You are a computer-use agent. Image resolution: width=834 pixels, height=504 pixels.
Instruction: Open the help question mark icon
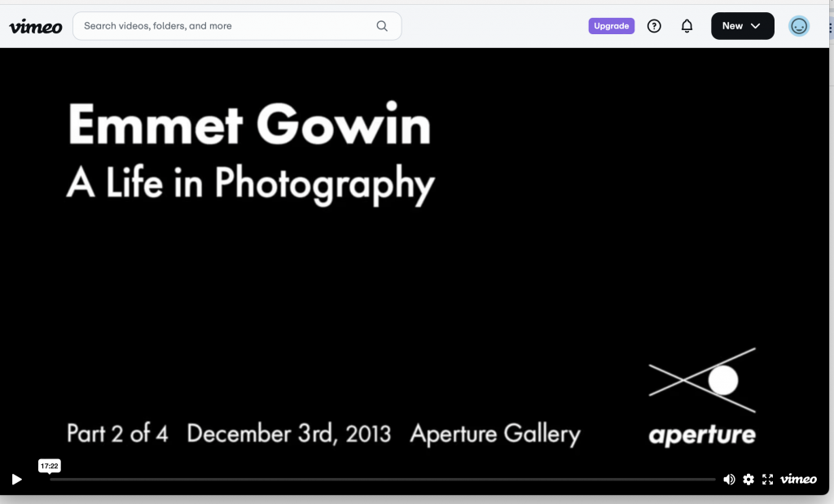pos(654,26)
